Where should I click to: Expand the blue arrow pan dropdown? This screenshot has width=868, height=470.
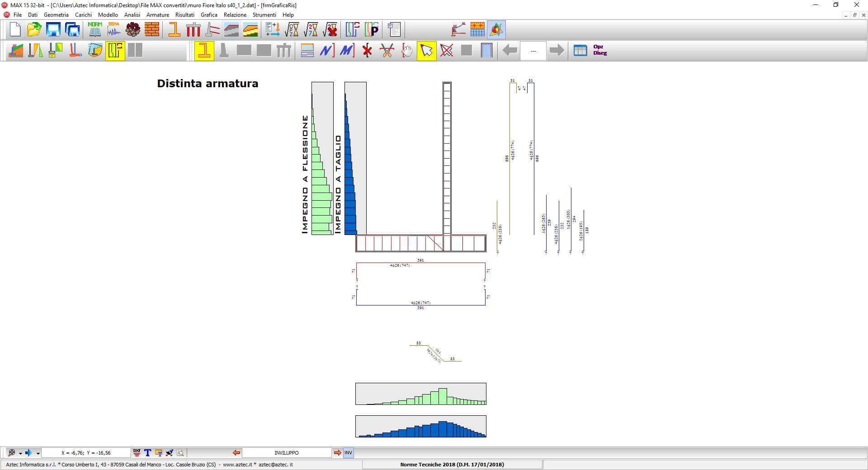click(x=38, y=453)
